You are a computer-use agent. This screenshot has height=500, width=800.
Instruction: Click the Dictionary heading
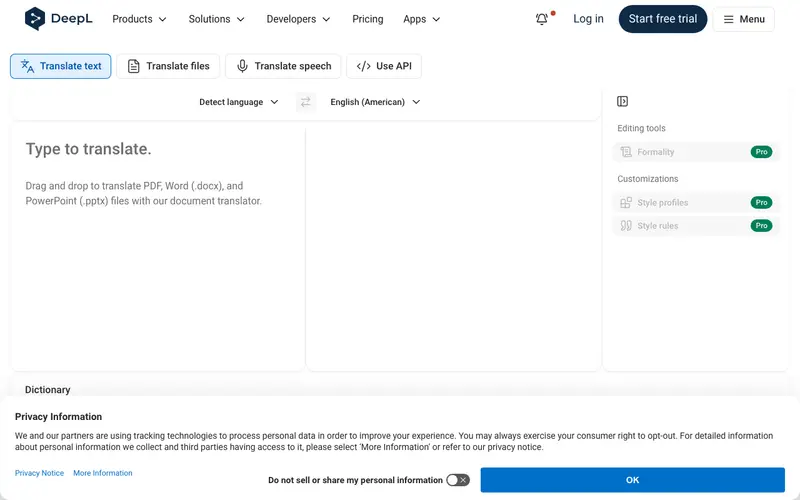[x=47, y=390]
